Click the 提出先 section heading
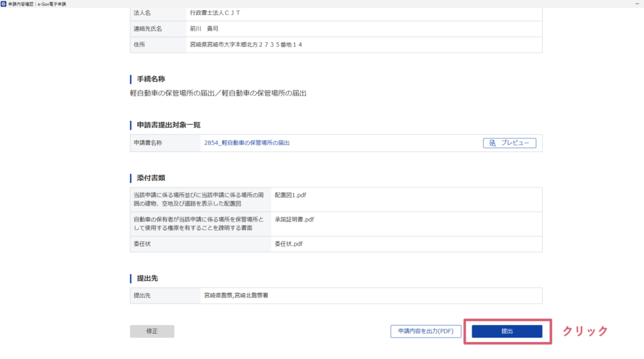 [x=147, y=278]
